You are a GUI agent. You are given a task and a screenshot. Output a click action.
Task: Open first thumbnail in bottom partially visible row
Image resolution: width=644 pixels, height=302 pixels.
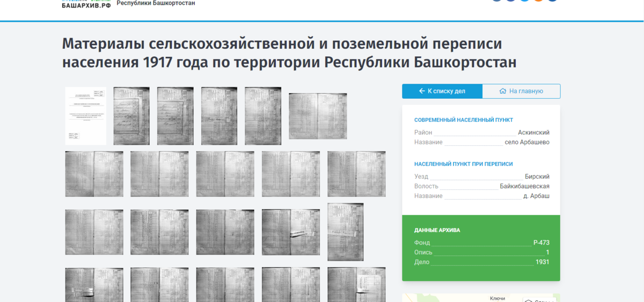tap(94, 285)
